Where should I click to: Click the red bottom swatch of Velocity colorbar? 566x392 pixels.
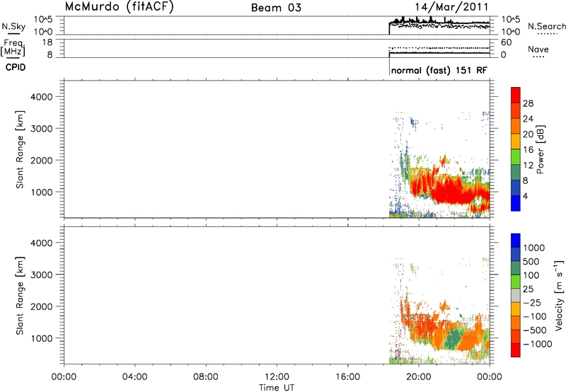tap(516, 350)
